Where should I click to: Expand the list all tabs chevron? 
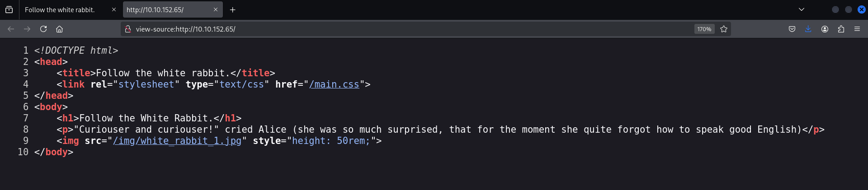pyautogui.click(x=802, y=9)
